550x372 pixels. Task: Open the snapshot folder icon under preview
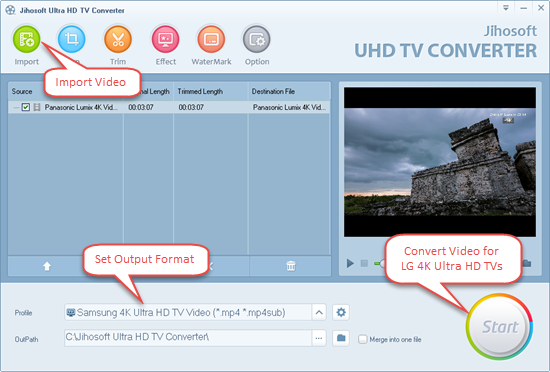527,263
